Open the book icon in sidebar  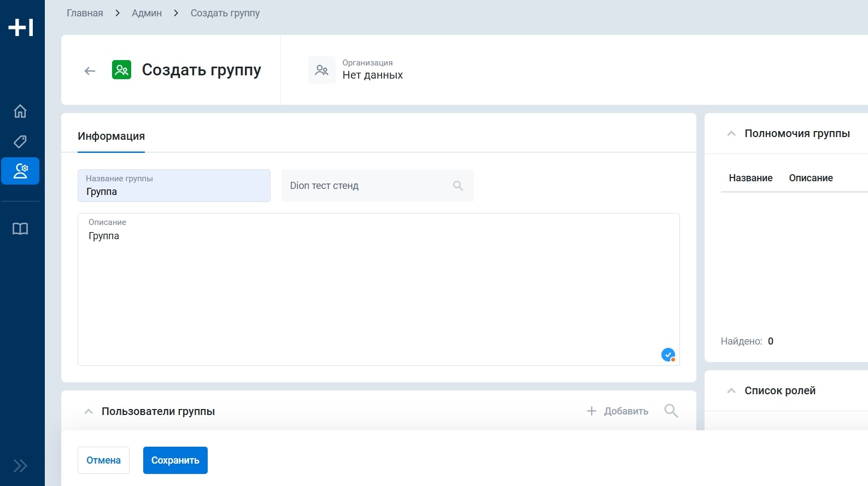[20, 229]
